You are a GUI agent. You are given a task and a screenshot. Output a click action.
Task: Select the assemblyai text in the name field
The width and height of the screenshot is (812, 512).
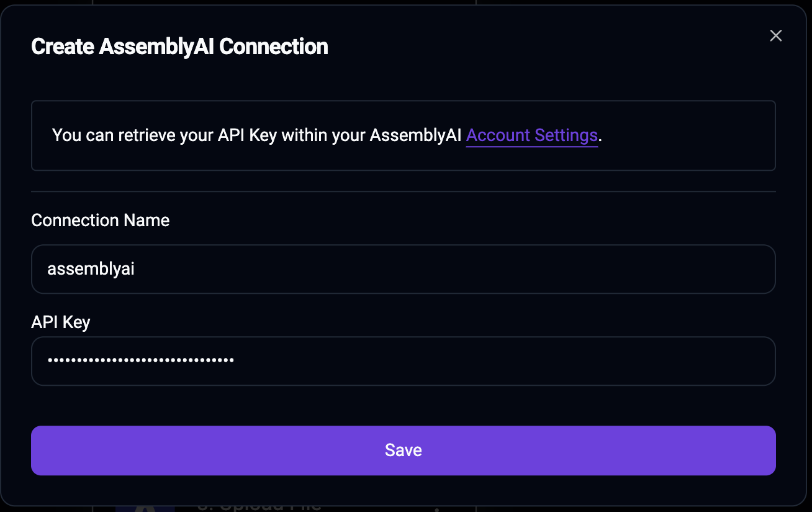click(x=91, y=268)
